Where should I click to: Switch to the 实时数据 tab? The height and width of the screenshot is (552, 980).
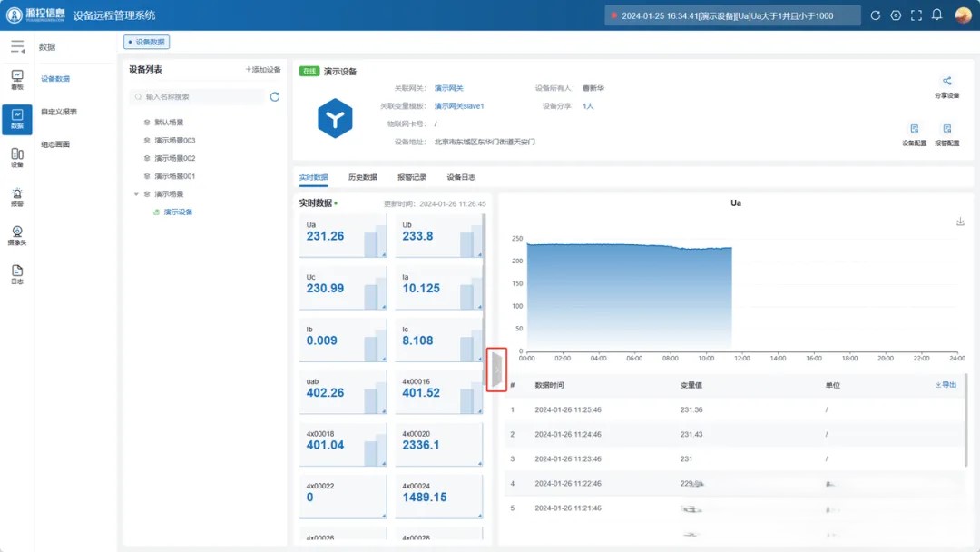click(x=313, y=178)
